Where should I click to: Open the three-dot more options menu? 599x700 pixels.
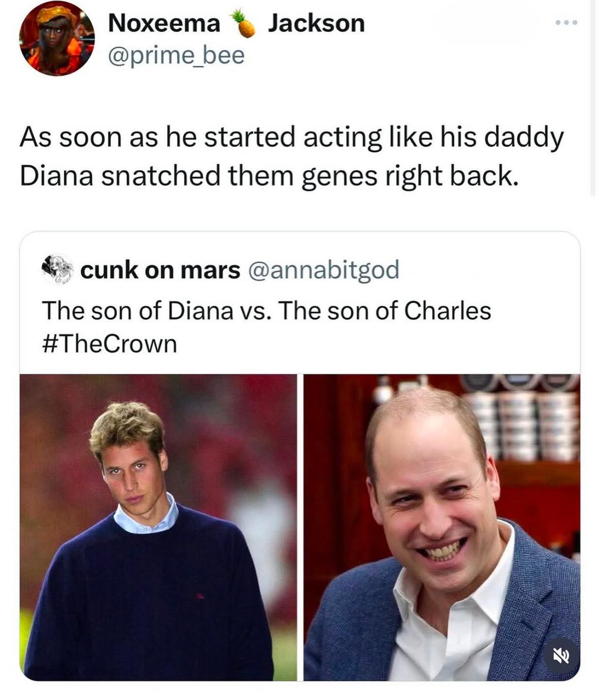(566, 22)
